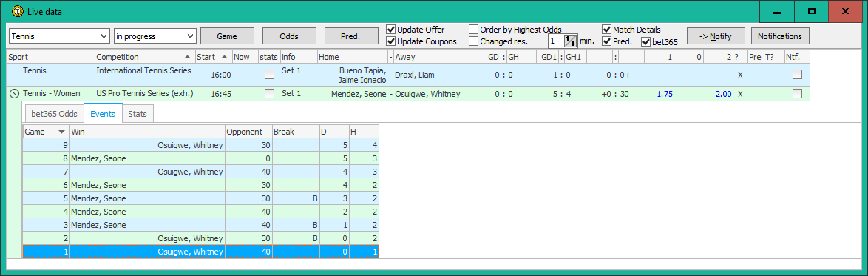
Task: Click the minute stepper arrows
Action: pos(570,41)
